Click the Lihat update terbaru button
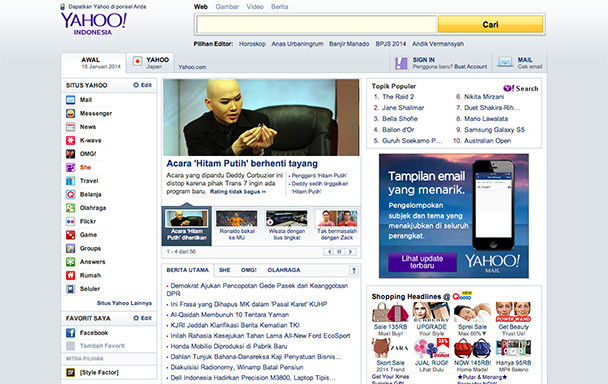 [422, 262]
